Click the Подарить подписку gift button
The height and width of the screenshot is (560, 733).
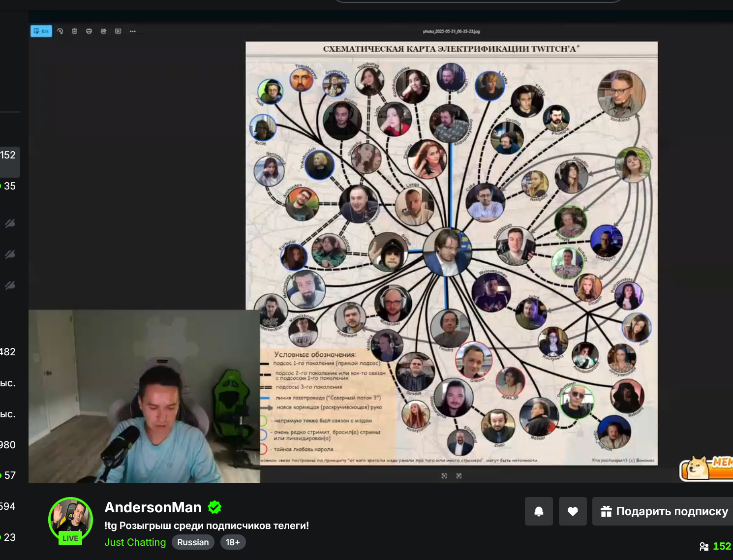pos(663,511)
